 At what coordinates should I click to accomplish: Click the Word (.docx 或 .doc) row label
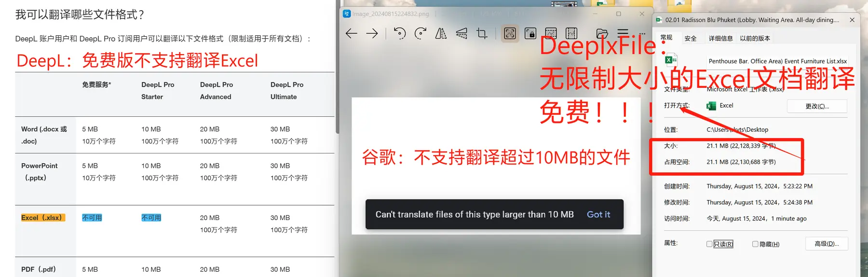pos(44,135)
